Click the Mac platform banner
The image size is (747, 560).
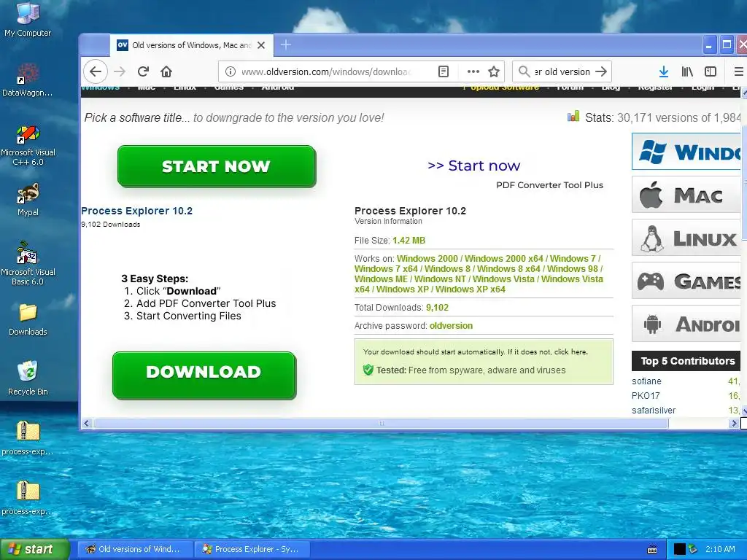(x=686, y=194)
